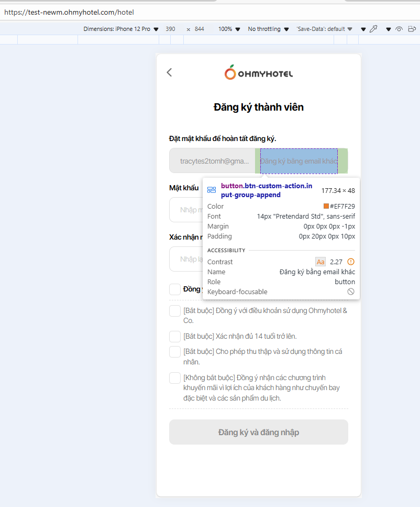Tick the Ohmyhotel terms of use checkbox
The image size is (420, 507).
(175, 311)
